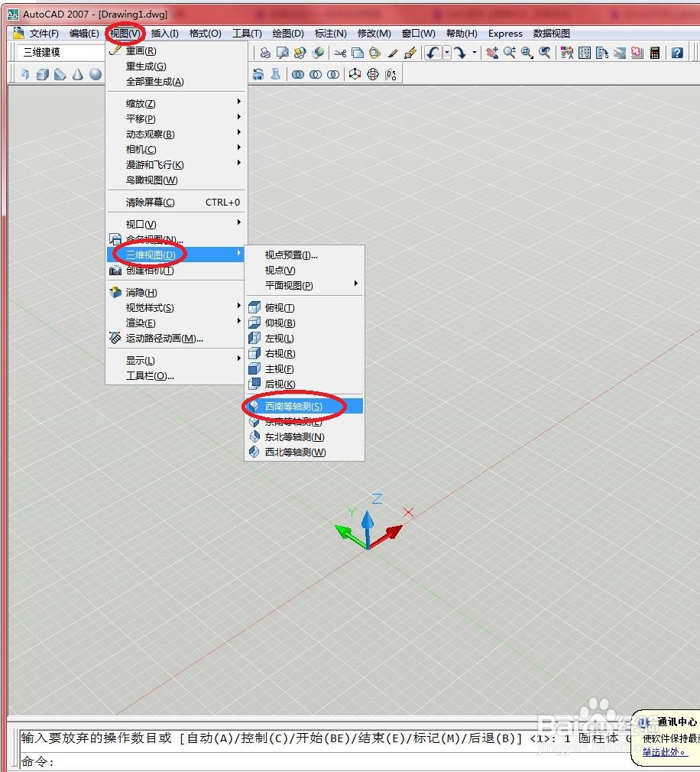
Task: Open the 文件(F) menu
Action: 44,34
